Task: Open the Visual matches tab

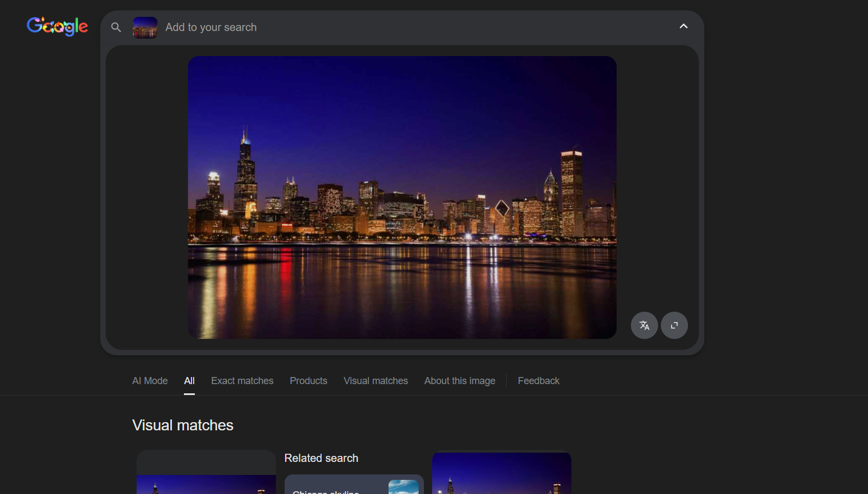Action: coord(375,381)
